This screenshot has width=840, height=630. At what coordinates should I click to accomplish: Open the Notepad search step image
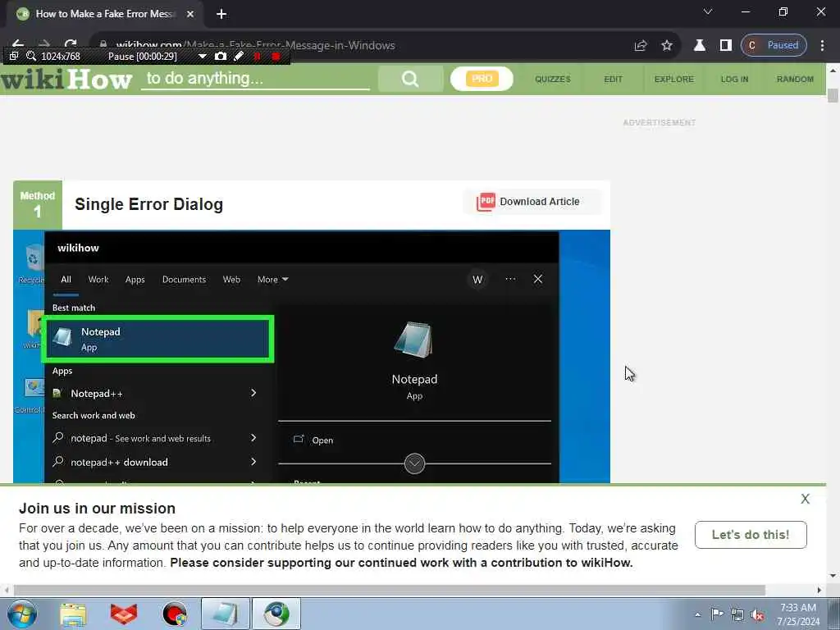click(311, 357)
